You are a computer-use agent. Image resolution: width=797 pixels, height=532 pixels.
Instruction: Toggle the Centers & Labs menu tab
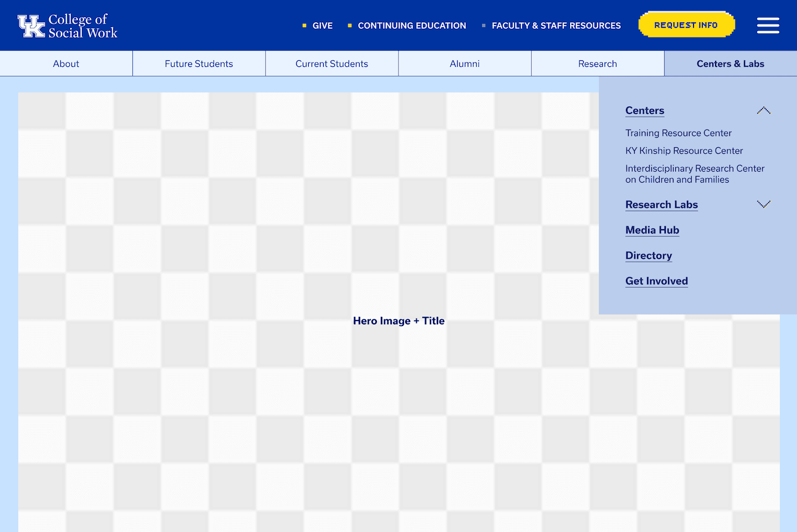point(731,64)
